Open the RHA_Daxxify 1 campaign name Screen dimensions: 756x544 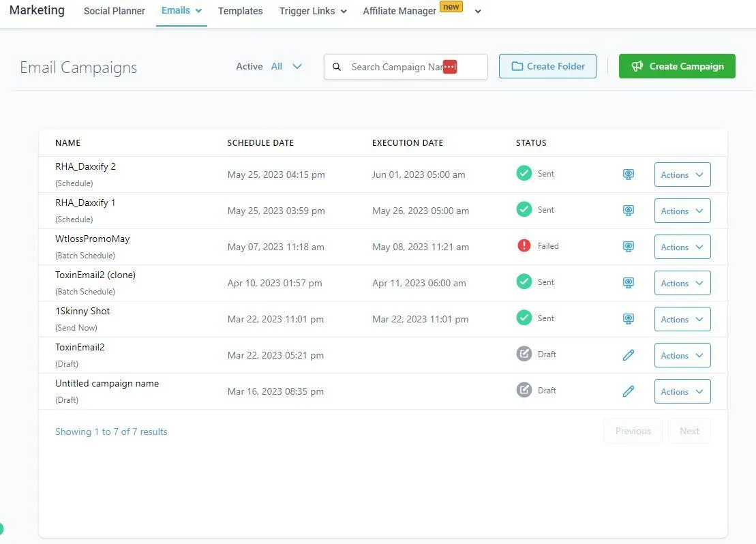[85, 202]
